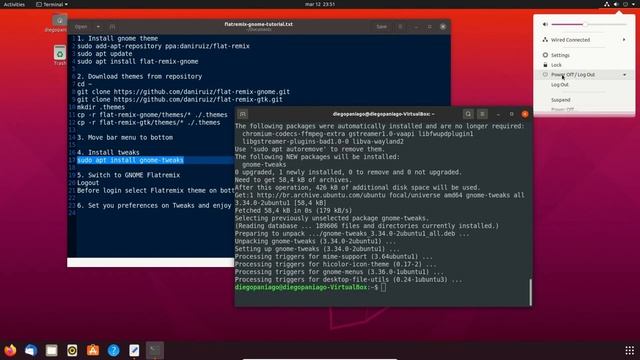Click the volume slider handle
Screen dimensions: 640x360
point(584,24)
